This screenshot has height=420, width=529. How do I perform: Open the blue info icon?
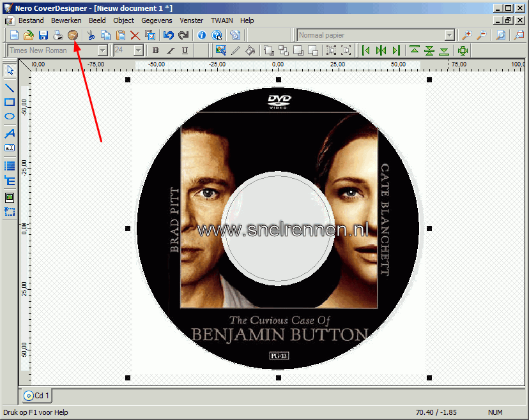point(202,35)
